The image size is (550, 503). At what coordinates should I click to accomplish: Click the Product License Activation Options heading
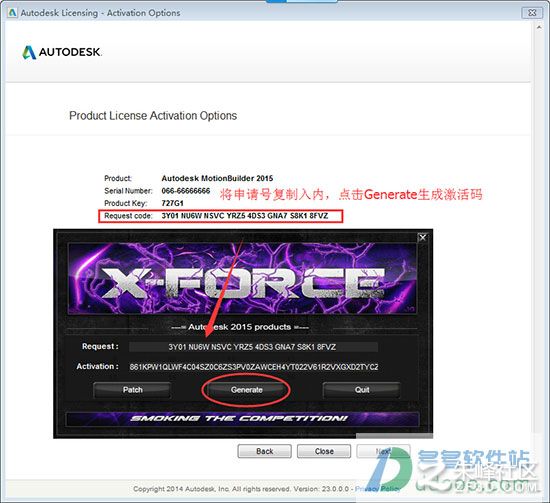pyautogui.click(x=153, y=116)
